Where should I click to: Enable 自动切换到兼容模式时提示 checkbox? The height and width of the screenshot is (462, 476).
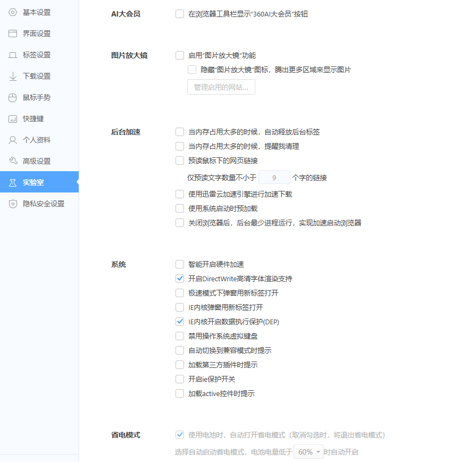[x=180, y=350]
